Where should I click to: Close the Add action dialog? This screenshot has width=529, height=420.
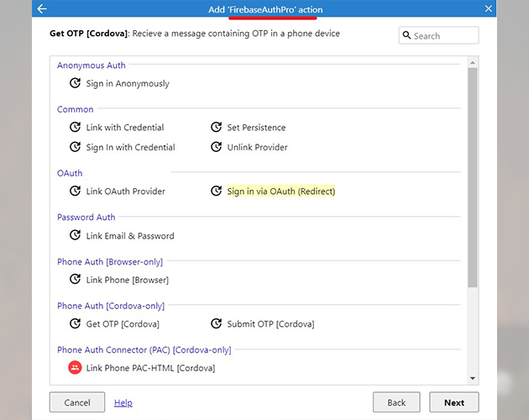tap(489, 9)
